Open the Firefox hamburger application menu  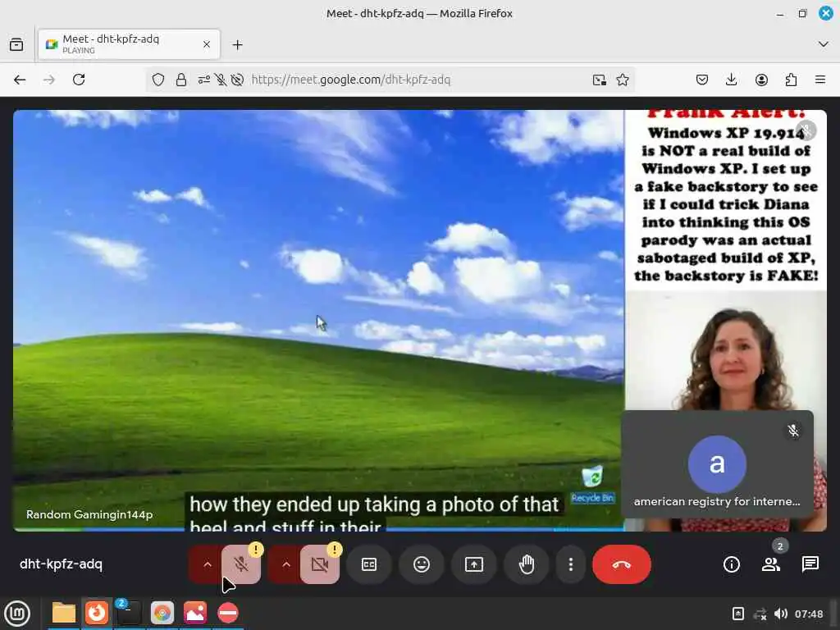820,80
